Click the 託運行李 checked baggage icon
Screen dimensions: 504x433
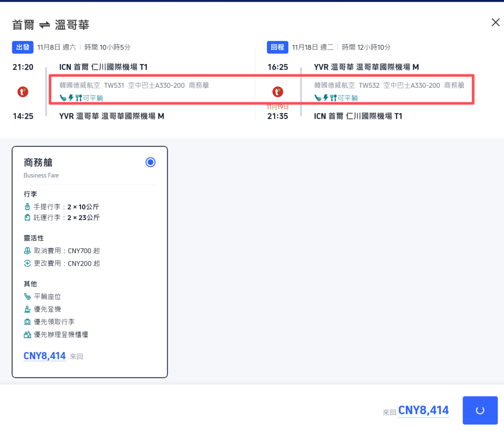coord(27,218)
